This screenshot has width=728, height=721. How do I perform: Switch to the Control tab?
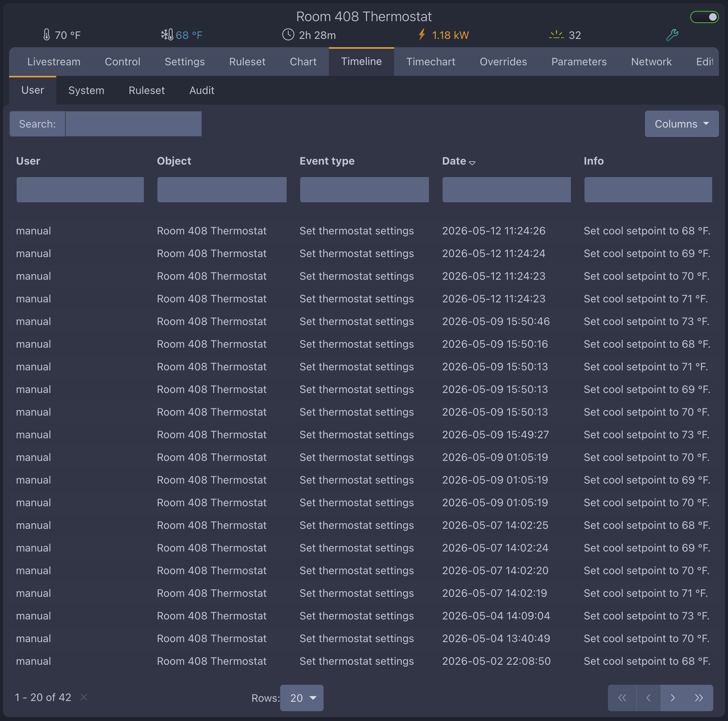pyautogui.click(x=122, y=62)
